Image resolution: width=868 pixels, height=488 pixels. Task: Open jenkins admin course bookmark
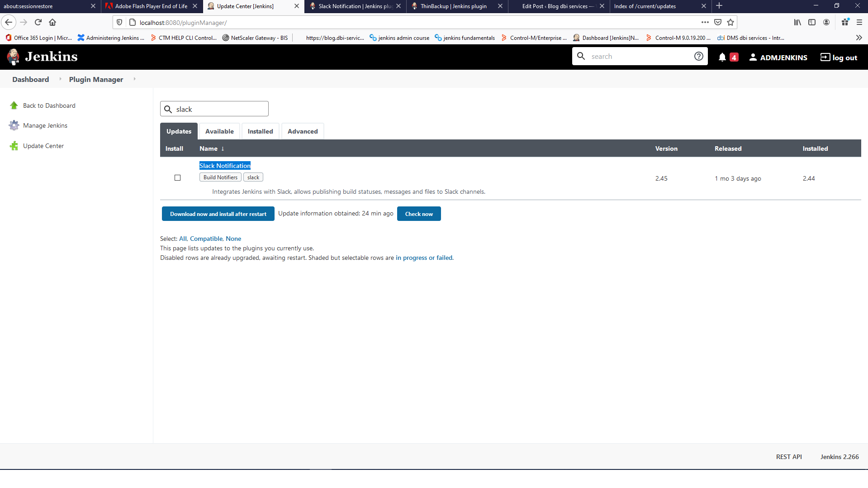point(399,38)
